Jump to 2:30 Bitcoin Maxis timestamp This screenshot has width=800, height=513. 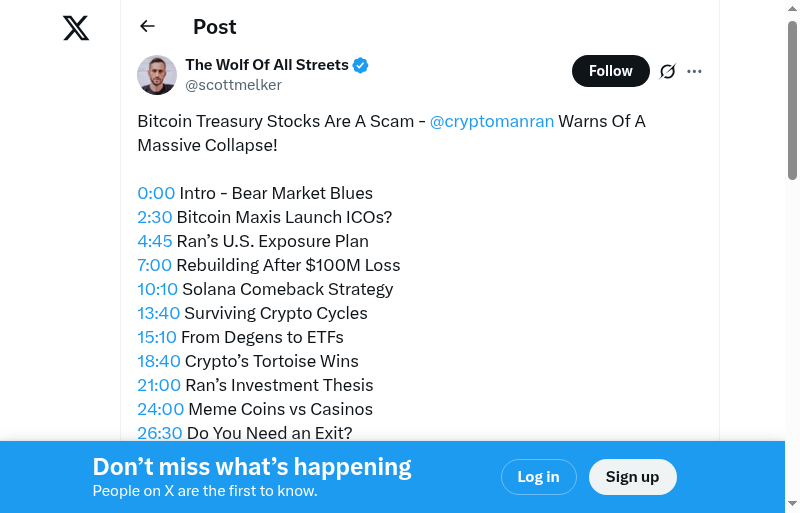(155, 217)
